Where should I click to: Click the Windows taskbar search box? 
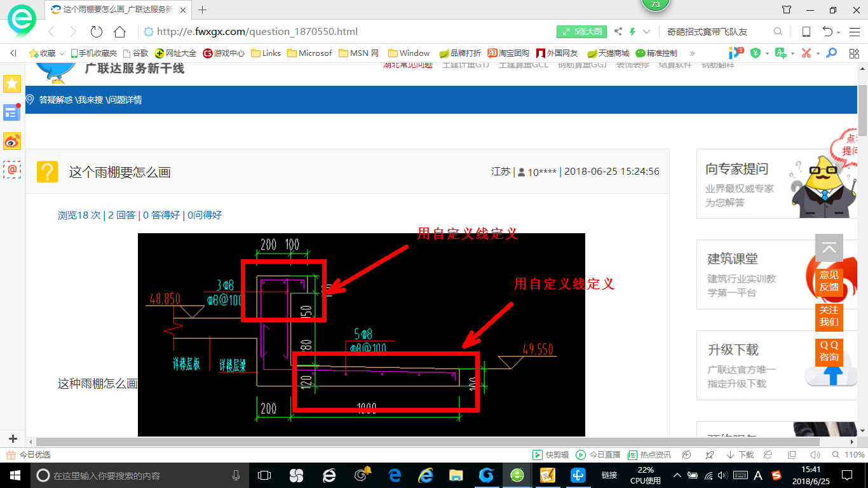tap(139, 475)
